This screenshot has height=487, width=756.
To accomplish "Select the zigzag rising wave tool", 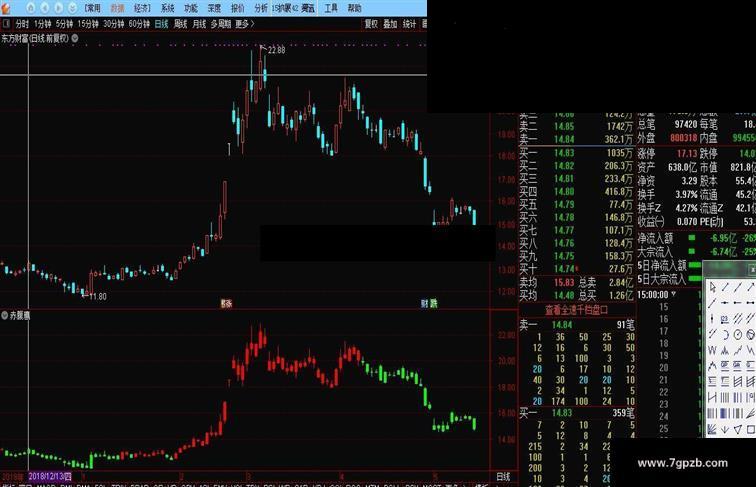I will 738,350.
